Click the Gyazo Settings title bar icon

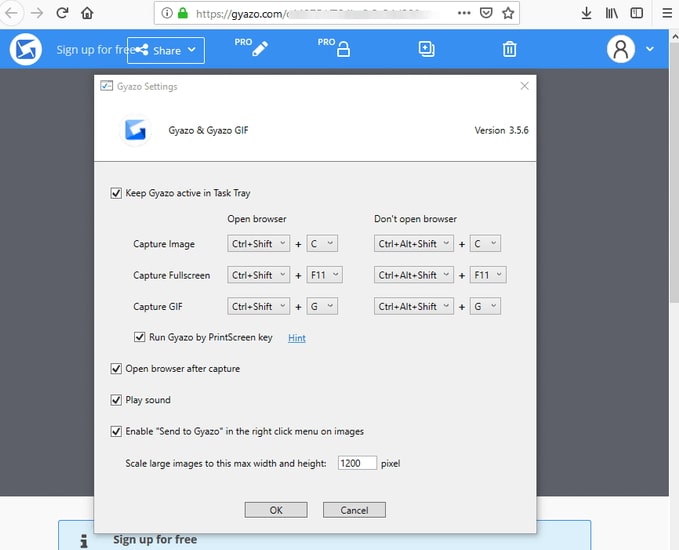(107, 86)
